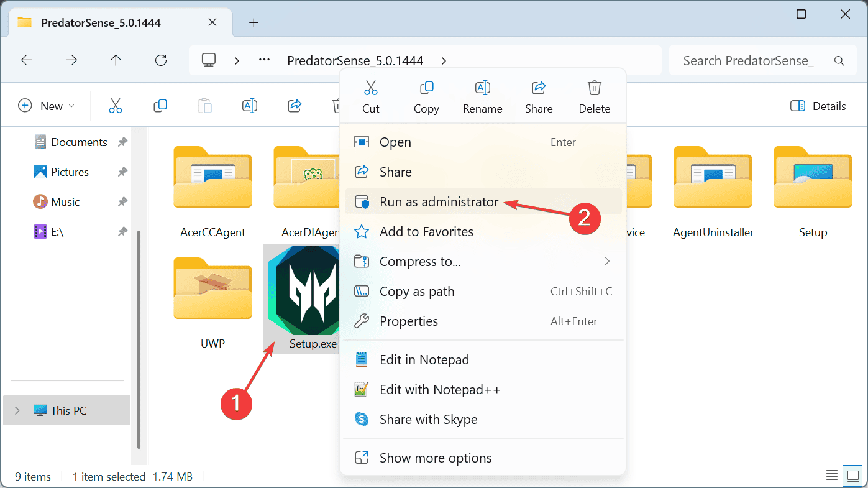Image resolution: width=868 pixels, height=488 pixels.
Task: Choose Open from the context menu
Action: point(483,142)
